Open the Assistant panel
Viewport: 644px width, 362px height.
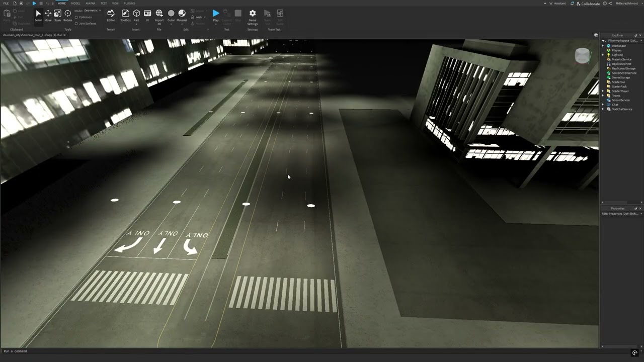(557, 4)
